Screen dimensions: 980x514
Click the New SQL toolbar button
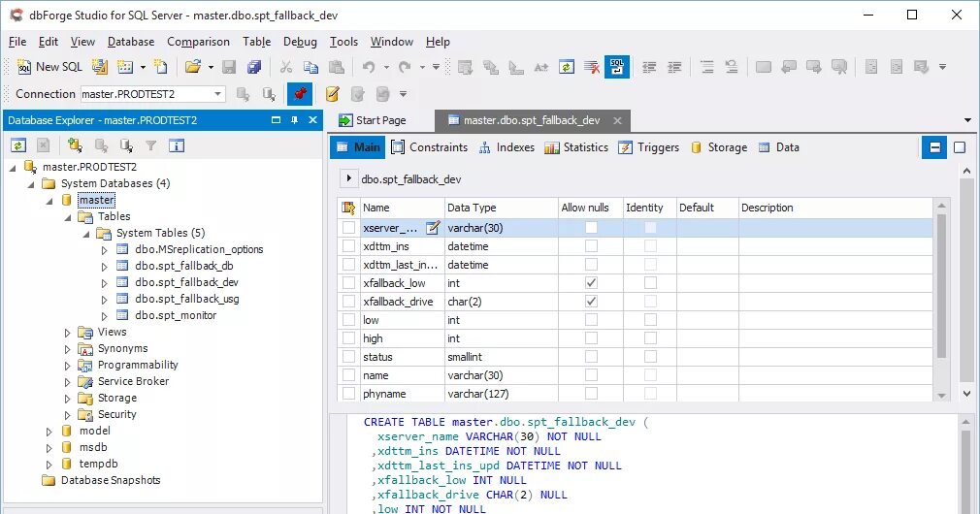coord(49,67)
